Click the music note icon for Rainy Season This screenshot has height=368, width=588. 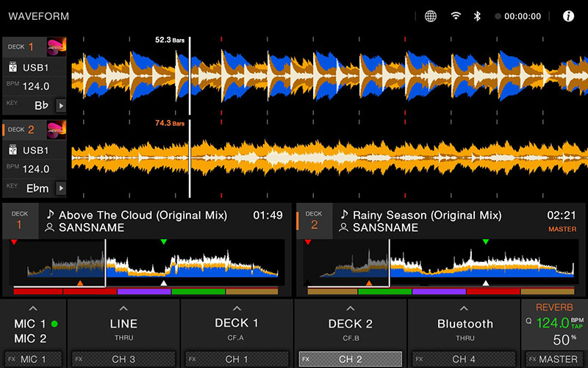[x=343, y=216]
